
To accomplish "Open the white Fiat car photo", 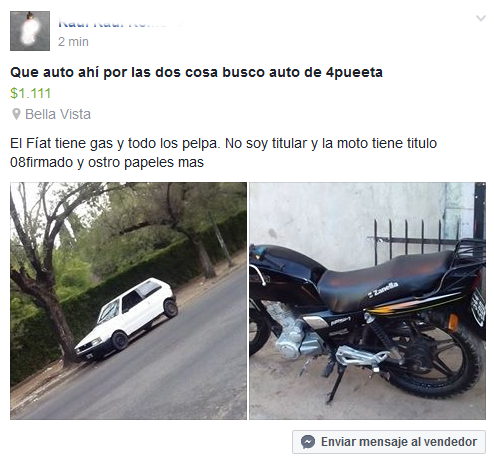I will 128,301.
